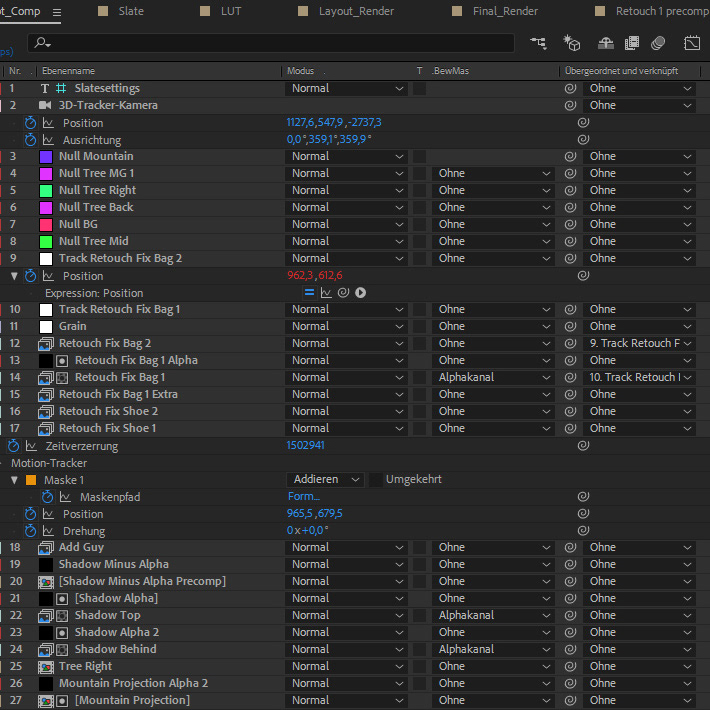Switch to the Layout_Render tab
Viewport: 710px width, 710px height.
(x=356, y=11)
